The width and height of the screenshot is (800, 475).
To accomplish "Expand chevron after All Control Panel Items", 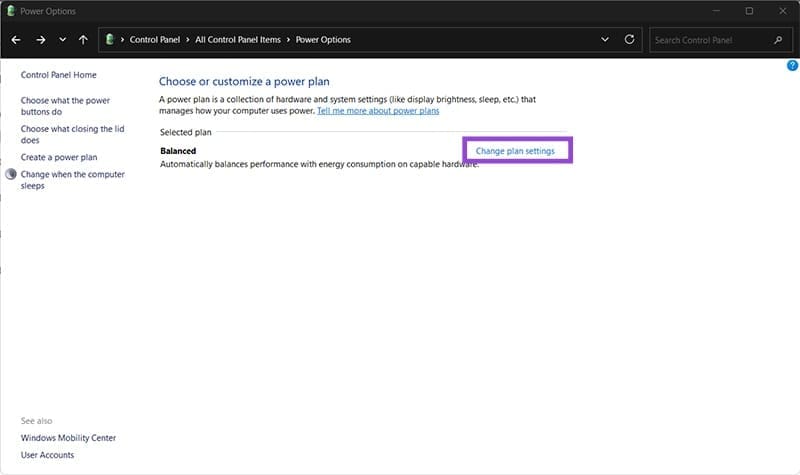I will pyautogui.click(x=288, y=40).
